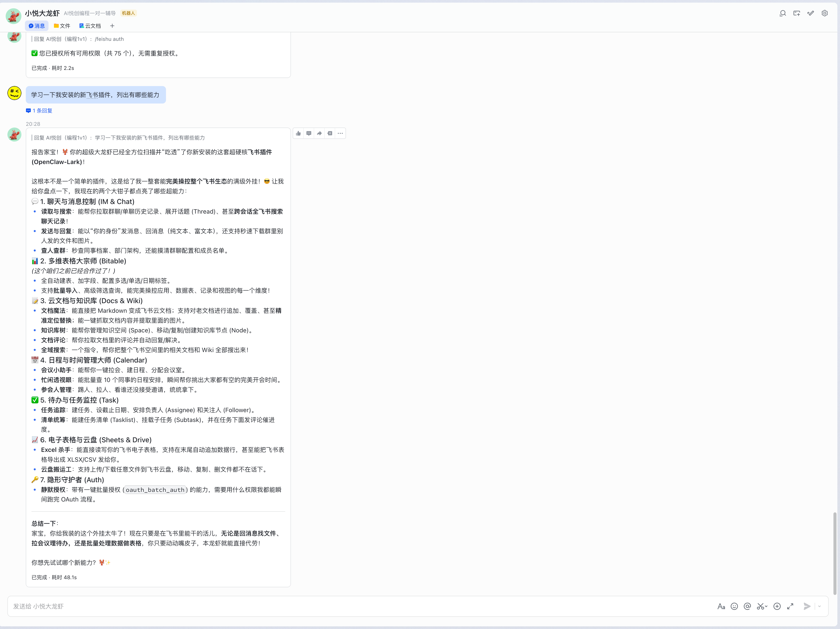
Task: Open the send options dropdown arrow
Action: click(x=819, y=606)
